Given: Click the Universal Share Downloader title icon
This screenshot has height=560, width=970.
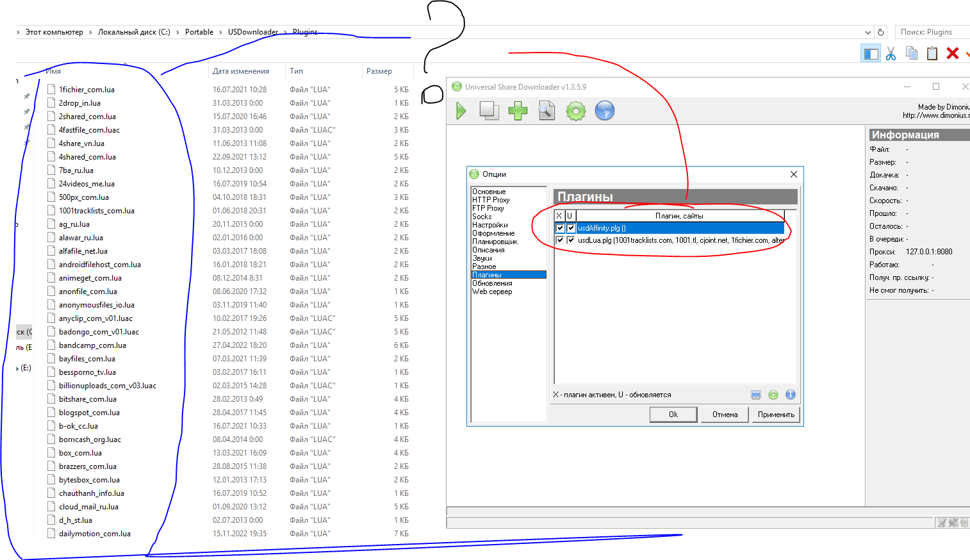Looking at the screenshot, I should pos(457,86).
